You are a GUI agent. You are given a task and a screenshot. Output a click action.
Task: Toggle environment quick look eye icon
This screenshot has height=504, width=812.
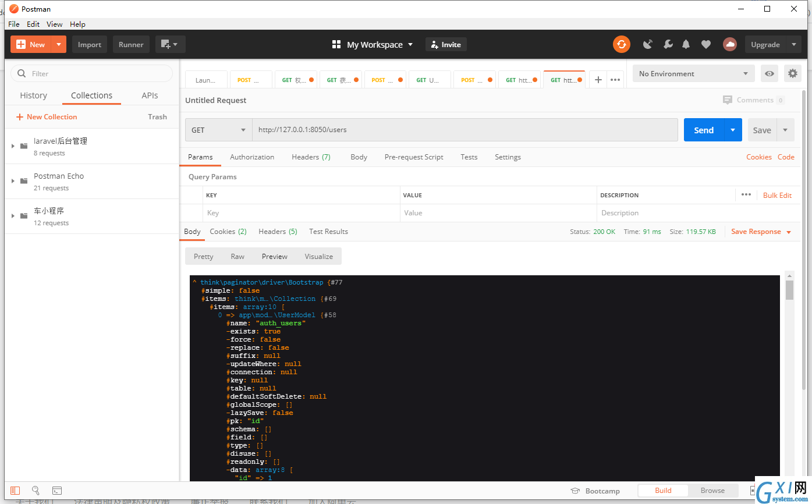(x=770, y=73)
